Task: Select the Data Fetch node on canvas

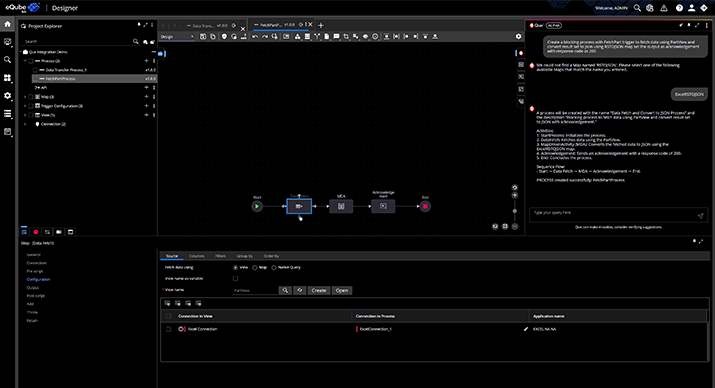Action: click(299, 207)
